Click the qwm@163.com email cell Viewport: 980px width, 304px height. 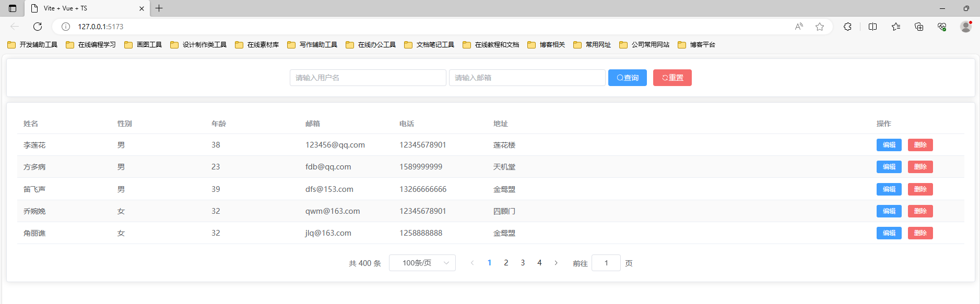coord(333,211)
